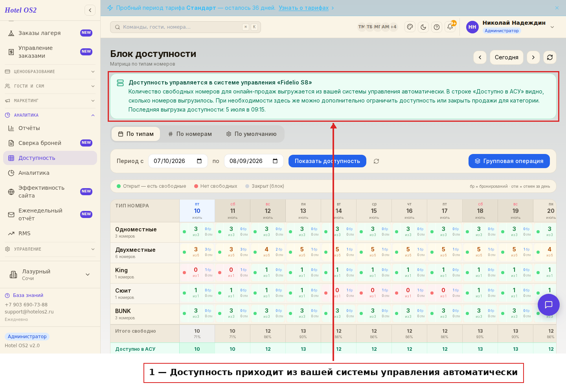Image resolution: width=566 pixels, height=392 pixels.
Task: Collapse the Аналитика section
Action: [50, 115]
